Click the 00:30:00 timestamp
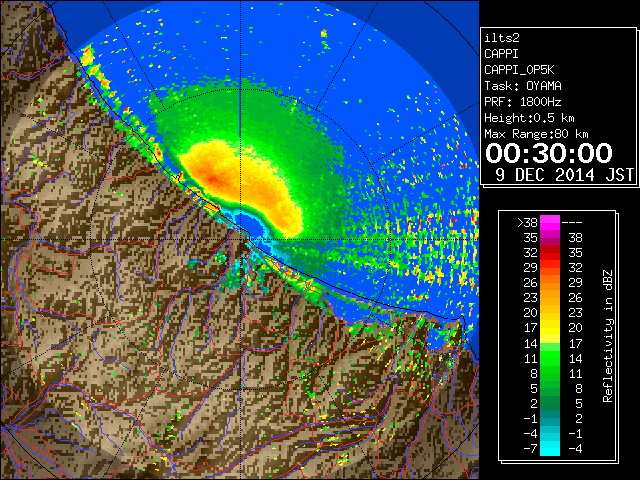 (x=549, y=153)
